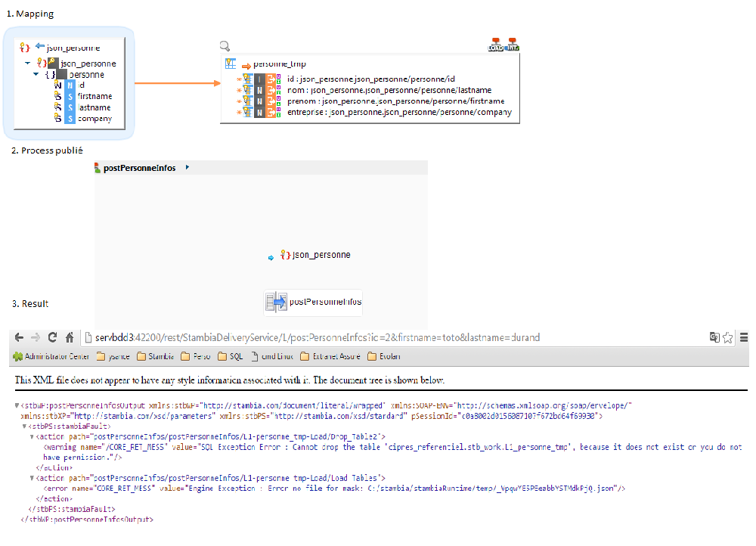756x546 pixels.
Task: Click the LOAD step icon above personne_tmp table
Action: pyautogui.click(x=496, y=44)
